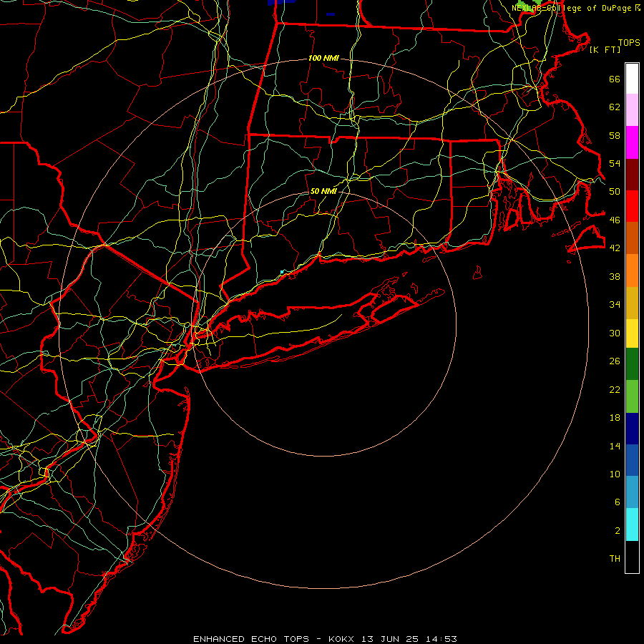Select the light pink legend color band
Image resolution: width=644 pixels, height=644 pixels.
[x=632, y=110]
